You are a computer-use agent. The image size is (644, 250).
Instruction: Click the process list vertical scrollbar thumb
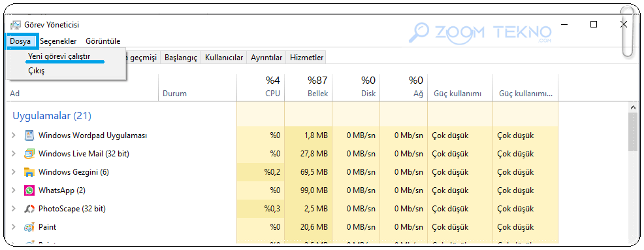click(632, 132)
